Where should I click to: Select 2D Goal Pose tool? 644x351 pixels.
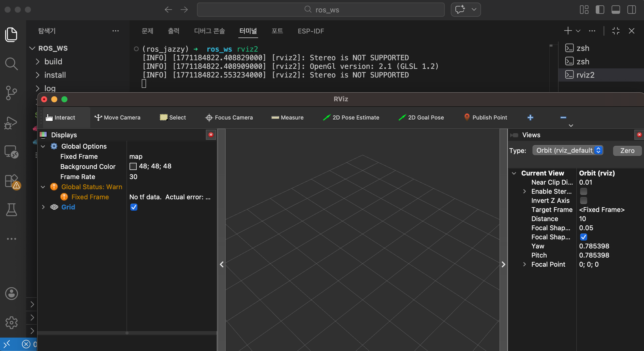pos(421,118)
